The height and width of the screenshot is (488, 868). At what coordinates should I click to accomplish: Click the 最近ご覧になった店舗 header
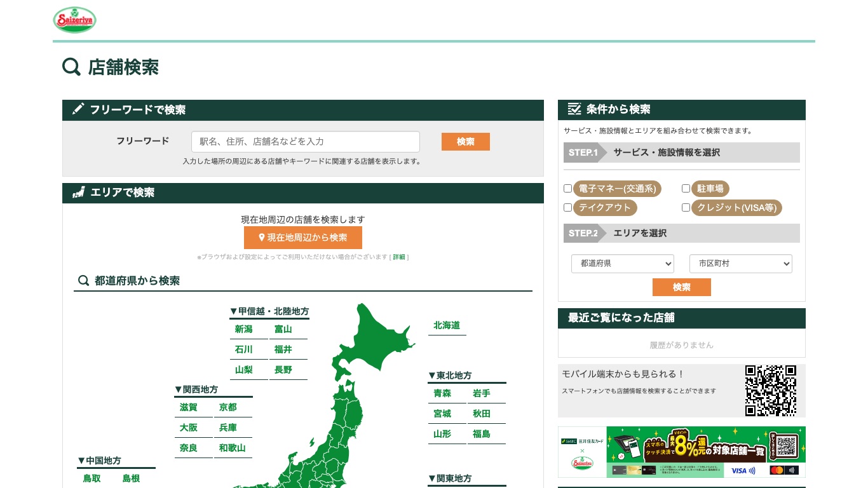point(682,318)
